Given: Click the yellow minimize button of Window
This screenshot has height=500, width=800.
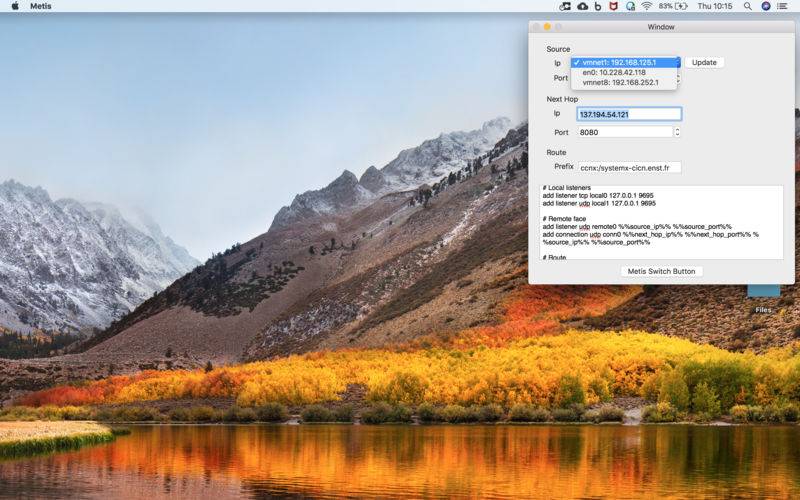Looking at the screenshot, I should point(547,27).
